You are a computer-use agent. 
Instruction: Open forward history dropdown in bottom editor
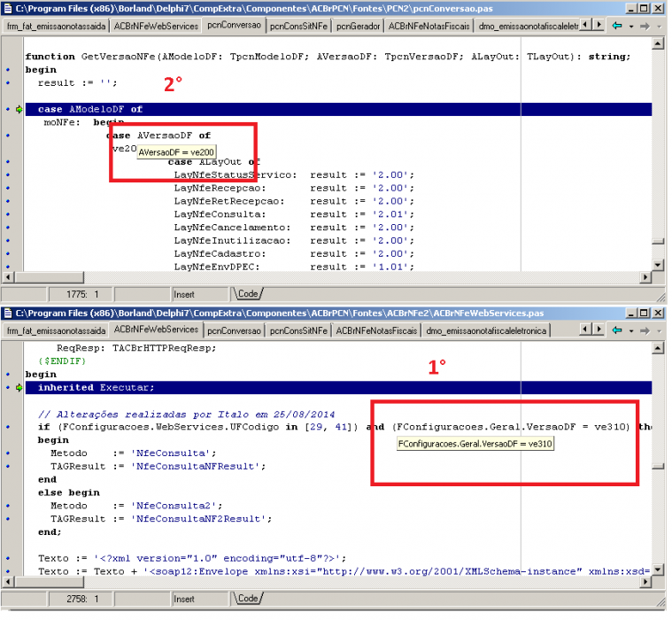[659, 331]
